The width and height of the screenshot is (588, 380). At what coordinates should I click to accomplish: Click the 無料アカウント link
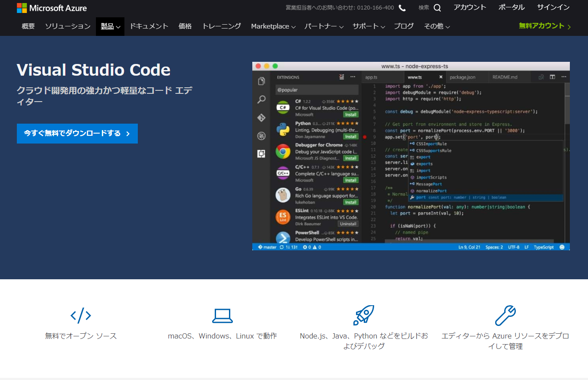tap(545, 26)
